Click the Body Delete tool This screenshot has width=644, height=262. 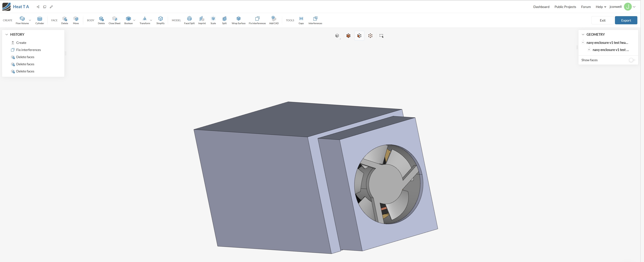tap(101, 20)
